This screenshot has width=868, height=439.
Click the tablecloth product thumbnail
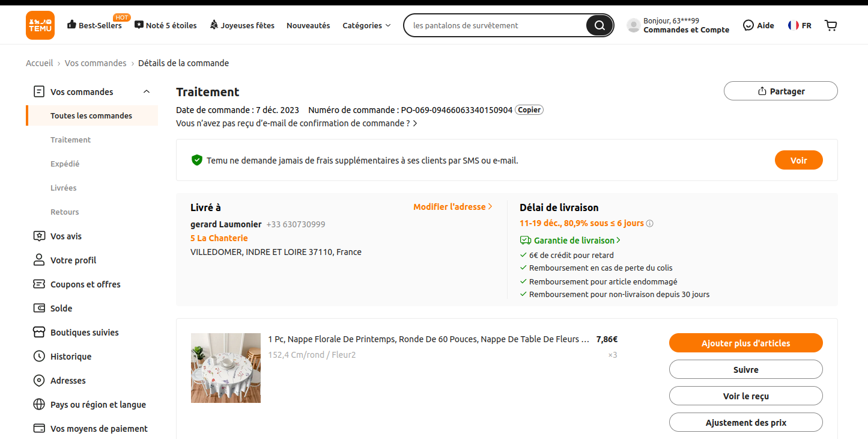(226, 368)
